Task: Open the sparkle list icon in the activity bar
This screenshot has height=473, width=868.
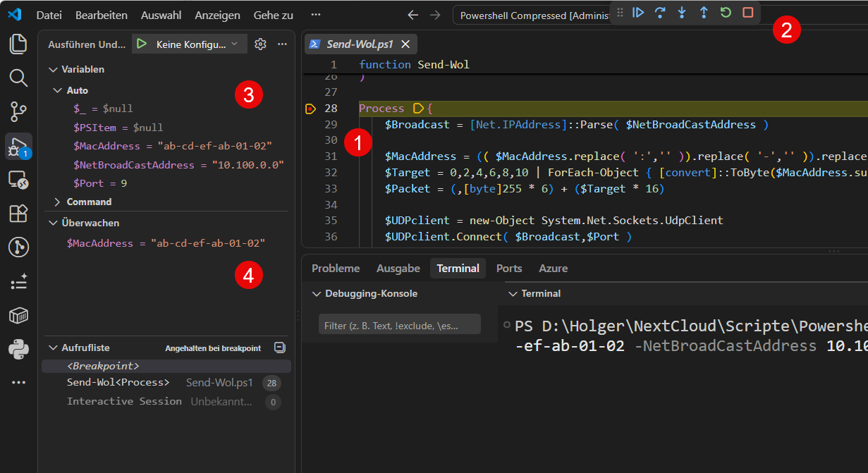Action: coord(18,281)
